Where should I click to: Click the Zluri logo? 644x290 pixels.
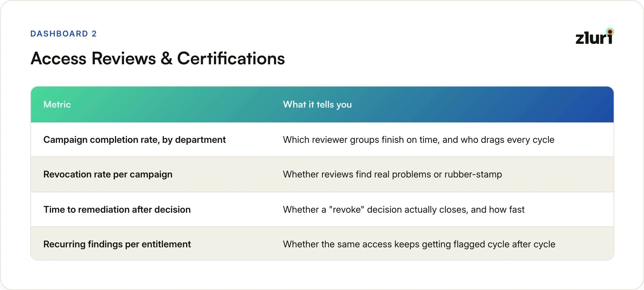click(594, 36)
